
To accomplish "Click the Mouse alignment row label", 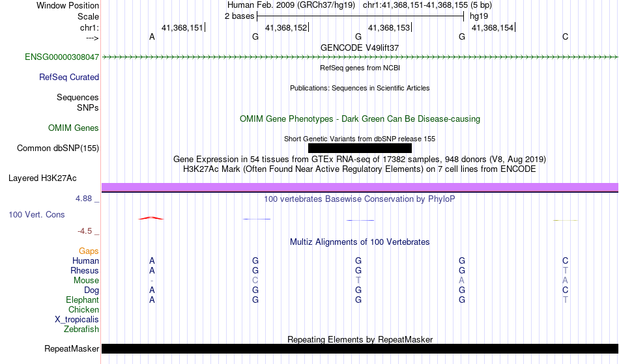I will [86, 281].
